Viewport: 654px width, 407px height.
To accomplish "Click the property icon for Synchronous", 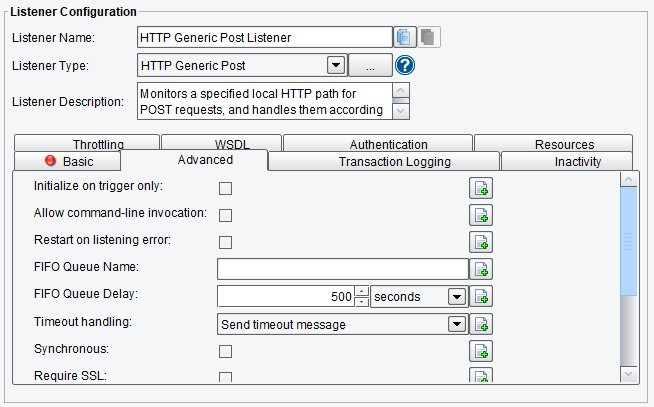I will click(x=481, y=351).
